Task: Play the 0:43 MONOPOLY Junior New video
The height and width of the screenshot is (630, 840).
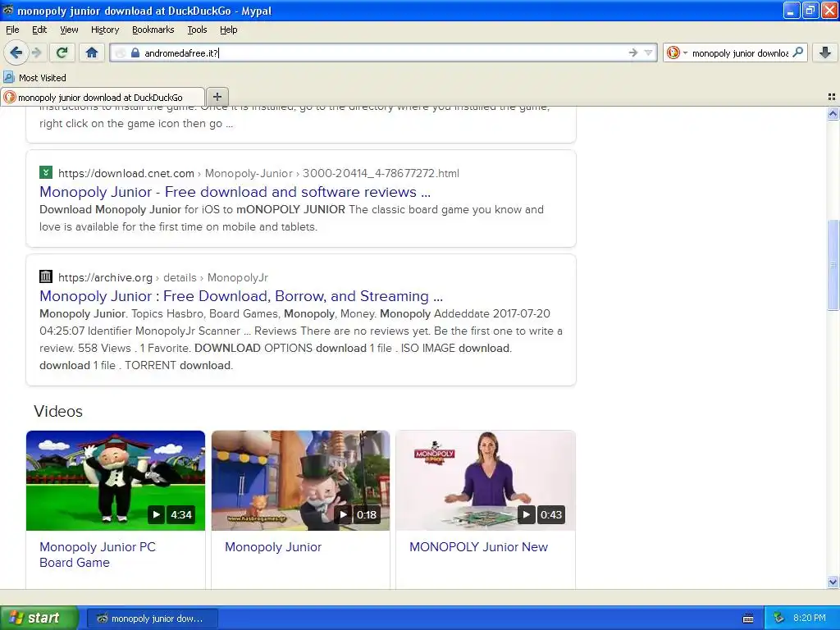Action: pyautogui.click(x=486, y=481)
